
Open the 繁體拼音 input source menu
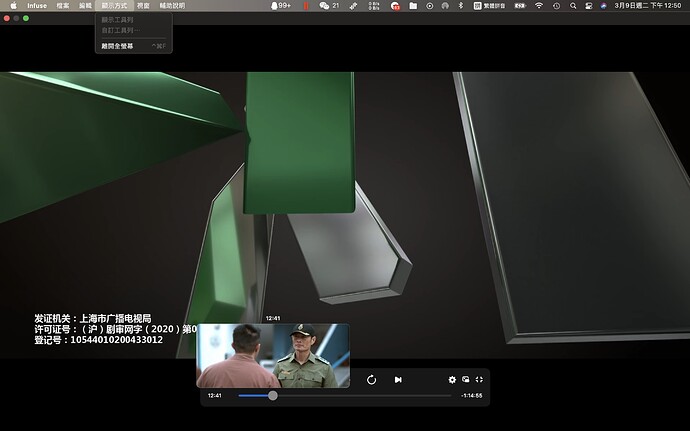pos(489,6)
